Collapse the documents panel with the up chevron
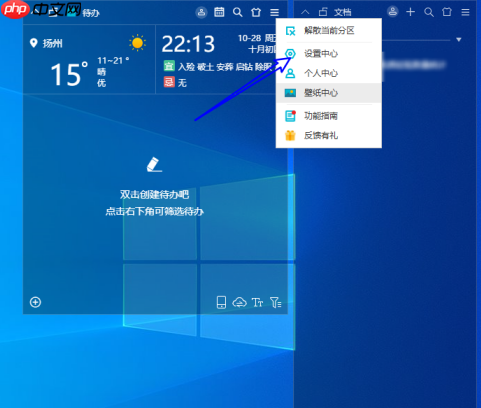 [305, 12]
